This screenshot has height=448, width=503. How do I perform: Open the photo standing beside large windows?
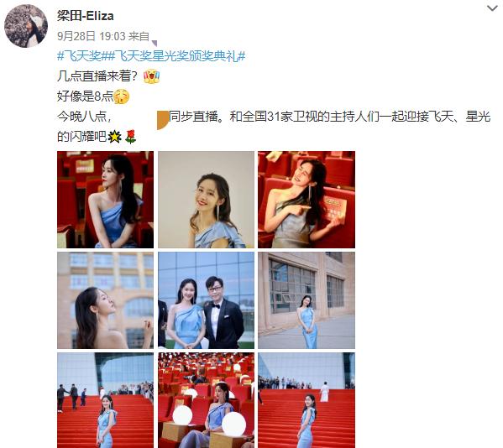(307, 300)
